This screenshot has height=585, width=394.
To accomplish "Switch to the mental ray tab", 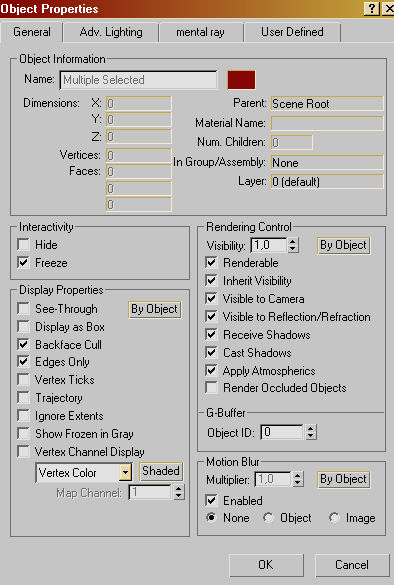I will click(200, 32).
